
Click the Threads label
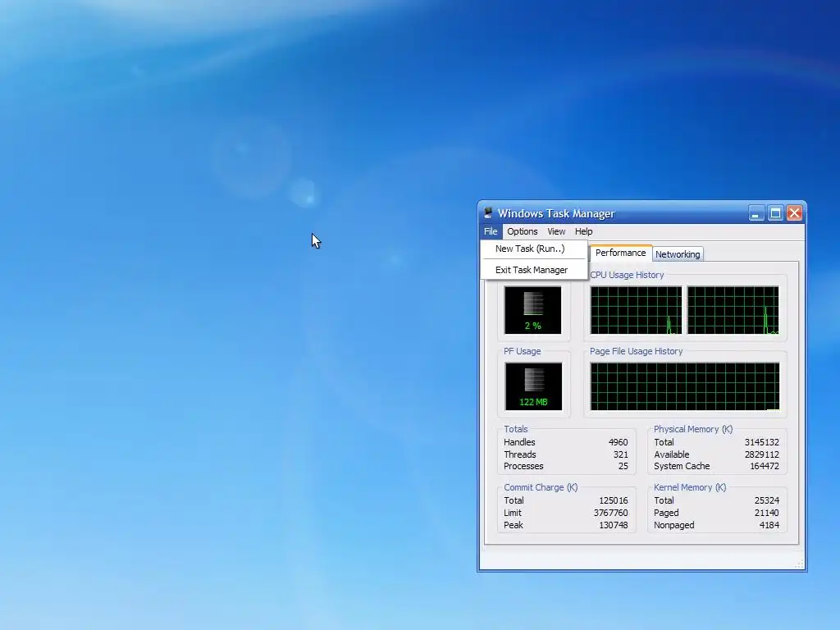click(519, 454)
